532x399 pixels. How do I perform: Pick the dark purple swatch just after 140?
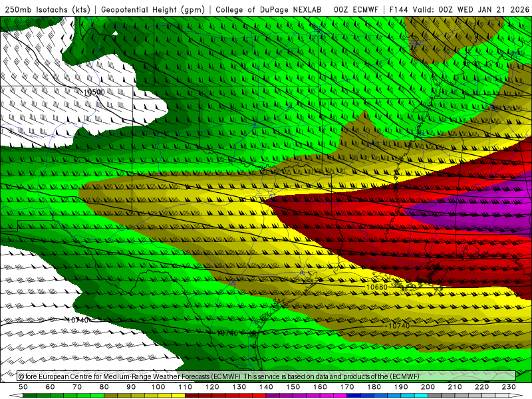[273, 396]
